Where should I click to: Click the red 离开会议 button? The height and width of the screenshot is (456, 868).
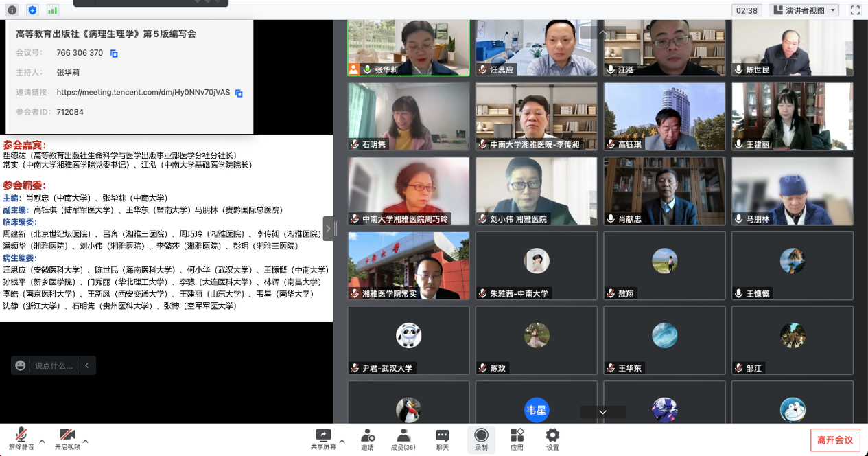pyautogui.click(x=834, y=440)
